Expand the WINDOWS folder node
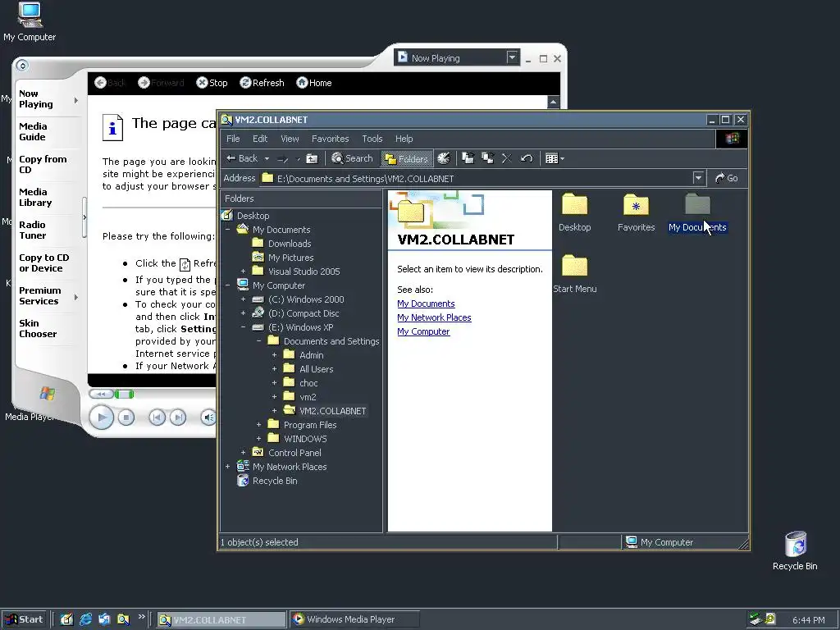This screenshot has width=840, height=630. point(258,438)
